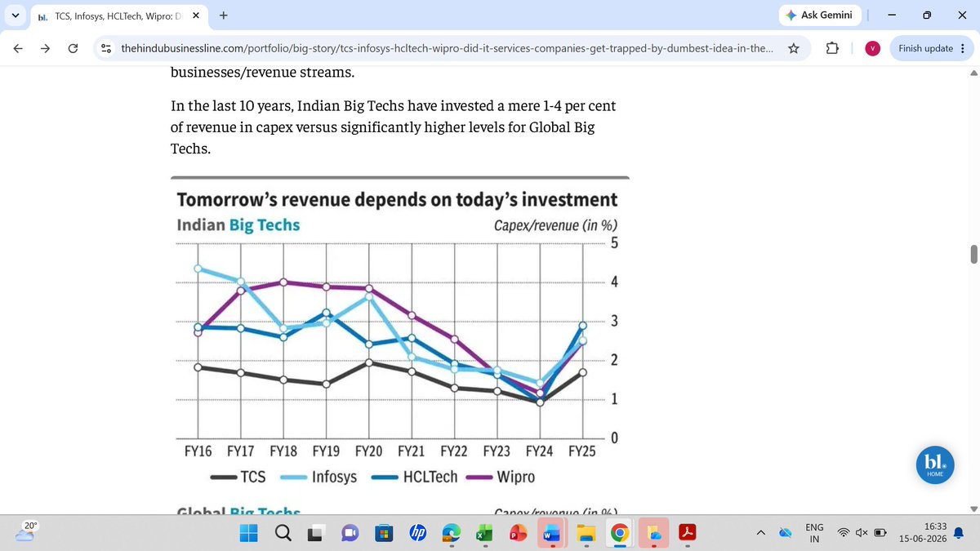Click the FY16 axis label
980x551 pixels.
pos(198,451)
